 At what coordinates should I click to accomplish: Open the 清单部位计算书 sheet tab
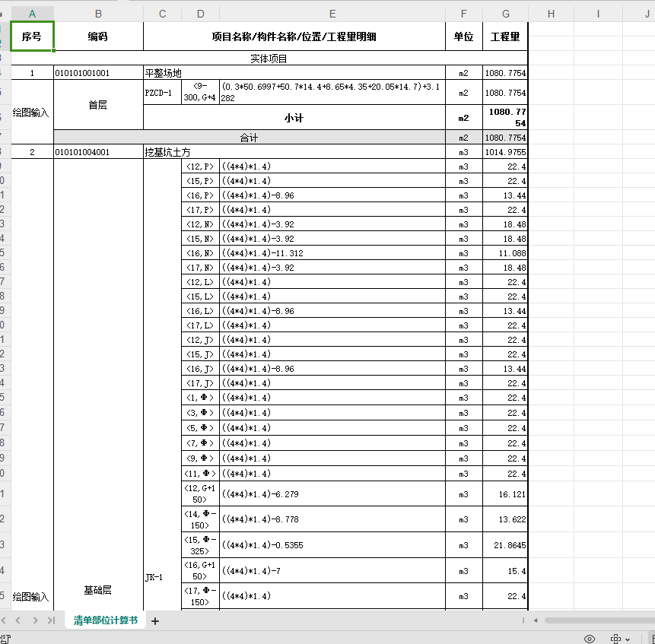tap(105, 620)
